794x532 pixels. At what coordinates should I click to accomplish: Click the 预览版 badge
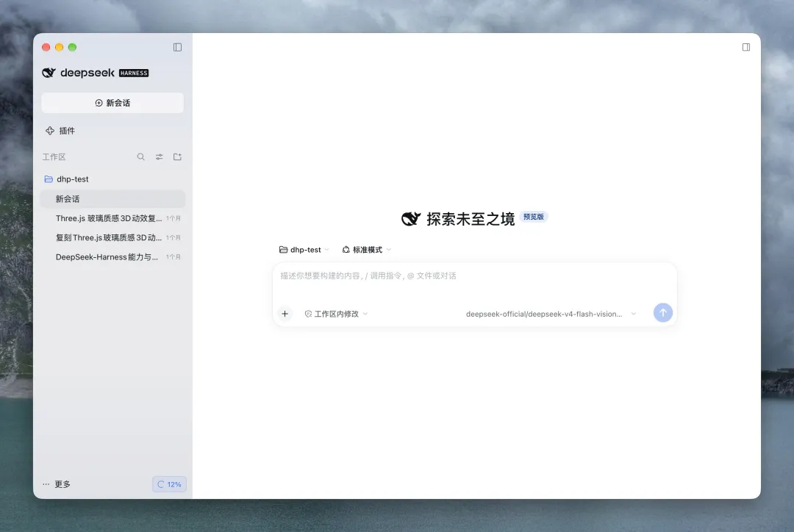click(533, 217)
